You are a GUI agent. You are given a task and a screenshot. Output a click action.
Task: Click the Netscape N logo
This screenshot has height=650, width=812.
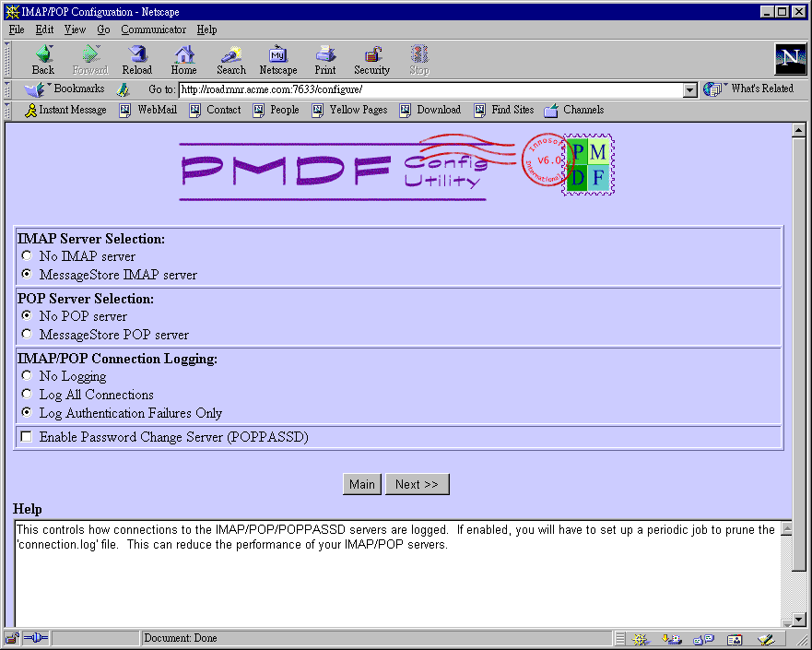point(790,59)
